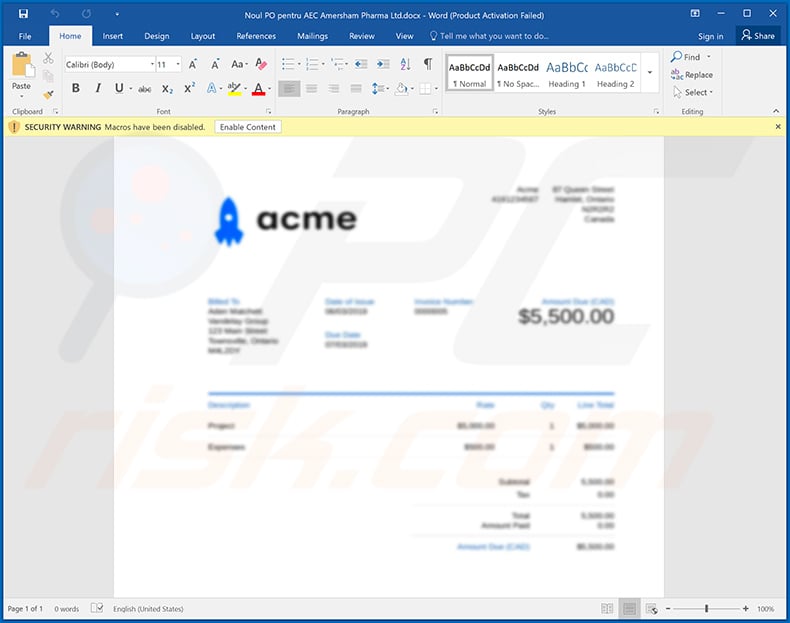Viewport: 790px width, 623px height.
Task: Open the Borders button
Action: coord(425,89)
